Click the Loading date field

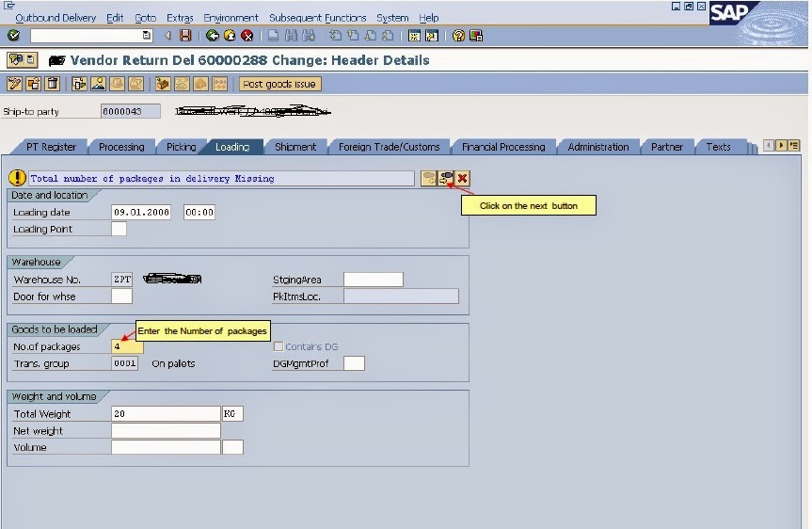(x=141, y=212)
